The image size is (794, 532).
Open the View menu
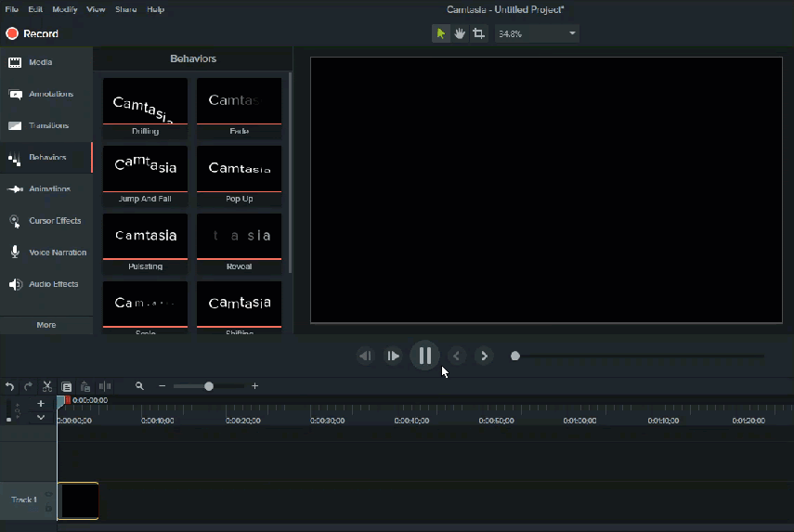96,9
